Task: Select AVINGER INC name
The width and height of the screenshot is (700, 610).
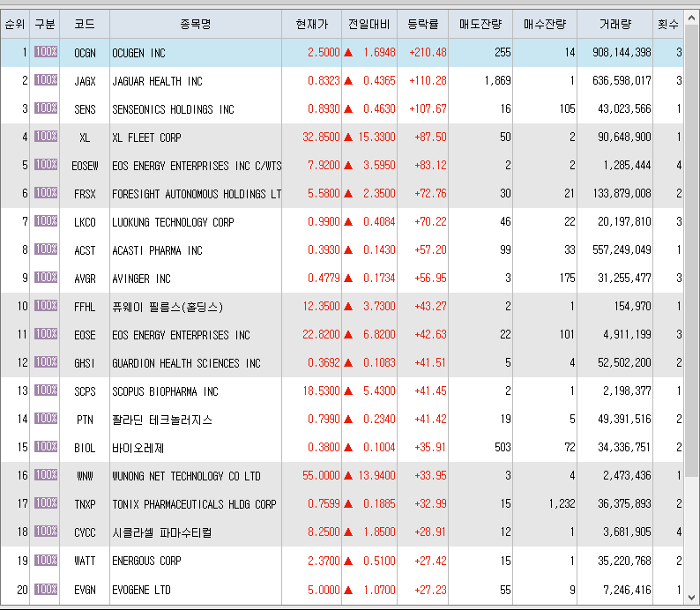Action: tap(141, 279)
